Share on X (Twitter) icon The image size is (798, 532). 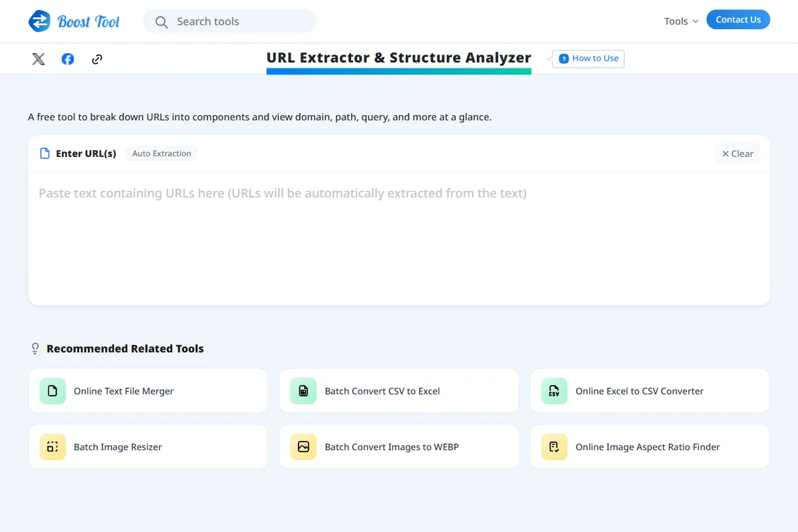(x=39, y=59)
